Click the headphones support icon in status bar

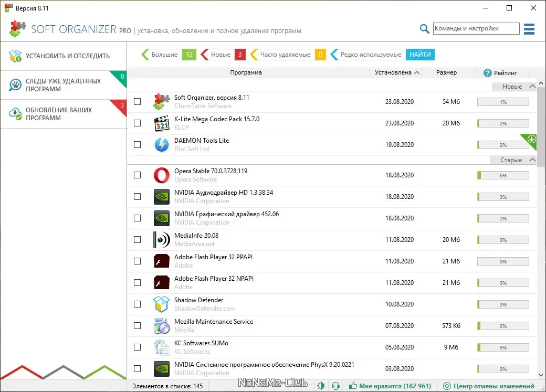coord(336,385)
